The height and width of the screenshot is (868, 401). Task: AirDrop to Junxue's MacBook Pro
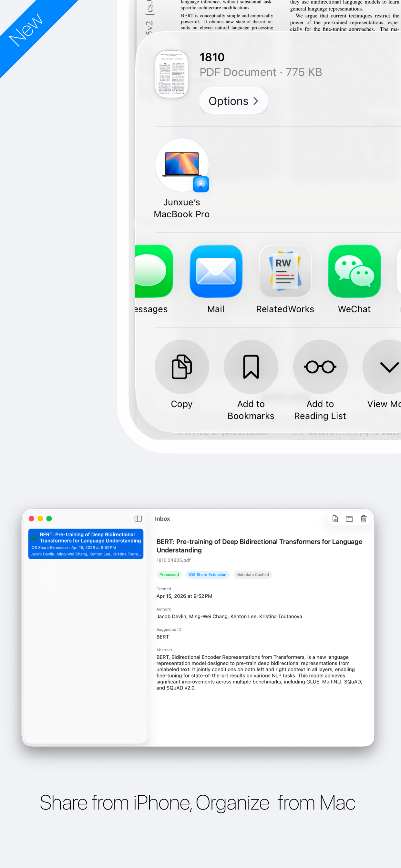(182, 165)
